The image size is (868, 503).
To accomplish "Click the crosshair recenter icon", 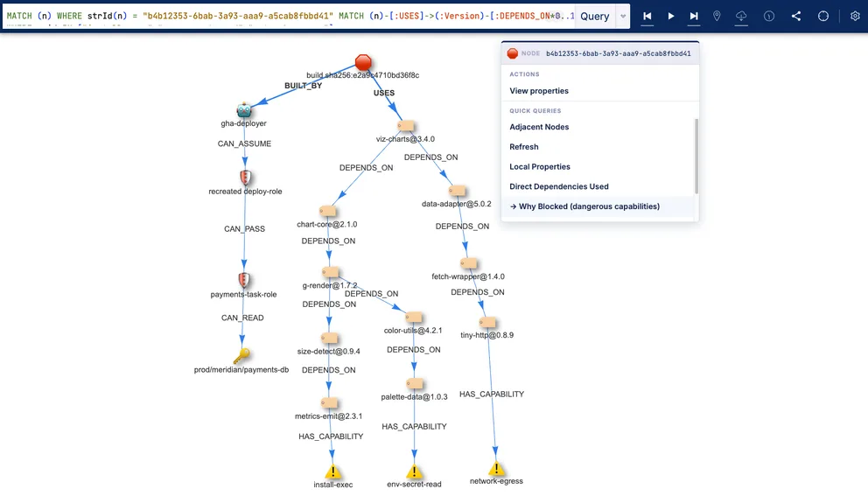I will pyautogui.click(x=823, y=16).
